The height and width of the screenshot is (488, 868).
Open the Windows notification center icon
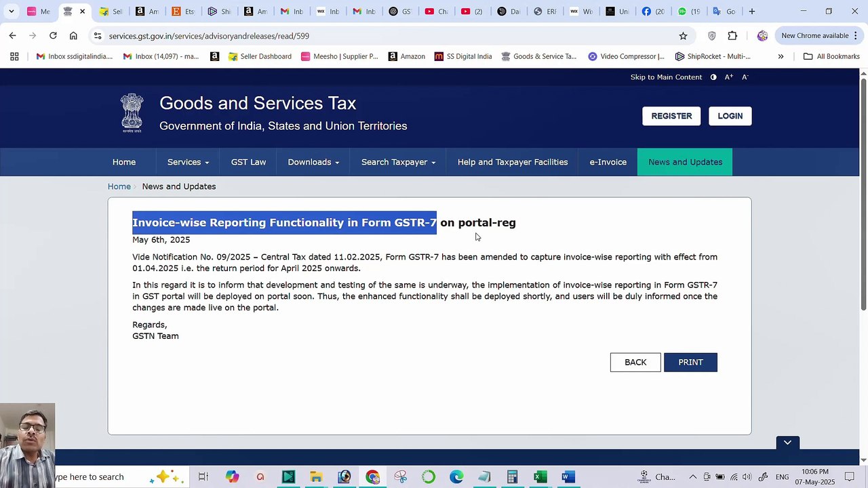[850, 477]
